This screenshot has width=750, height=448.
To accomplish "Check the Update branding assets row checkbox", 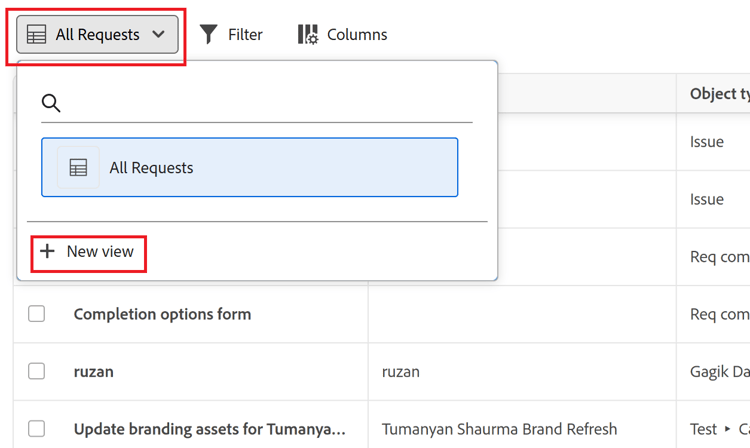I will click(x=37, y=429).
